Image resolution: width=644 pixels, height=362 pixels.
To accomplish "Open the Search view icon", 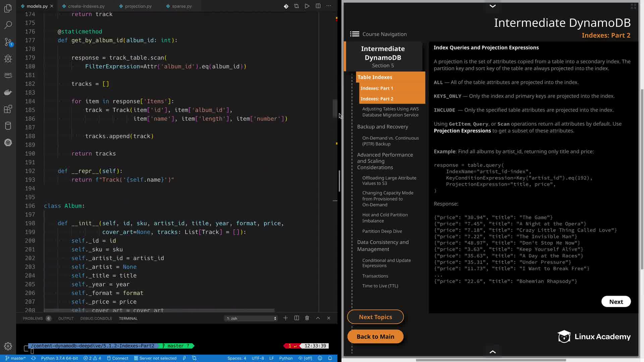I will click(8, 25).
